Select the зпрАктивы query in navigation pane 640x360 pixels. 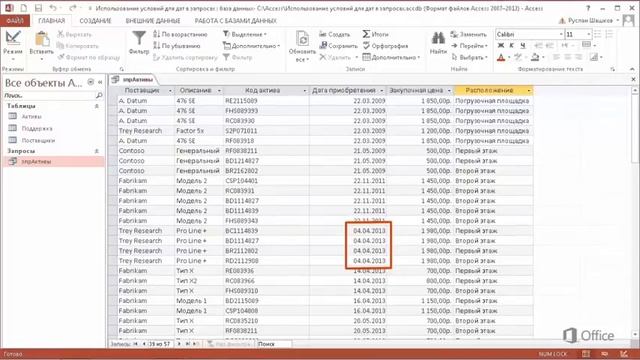click(x=53, y=161)
